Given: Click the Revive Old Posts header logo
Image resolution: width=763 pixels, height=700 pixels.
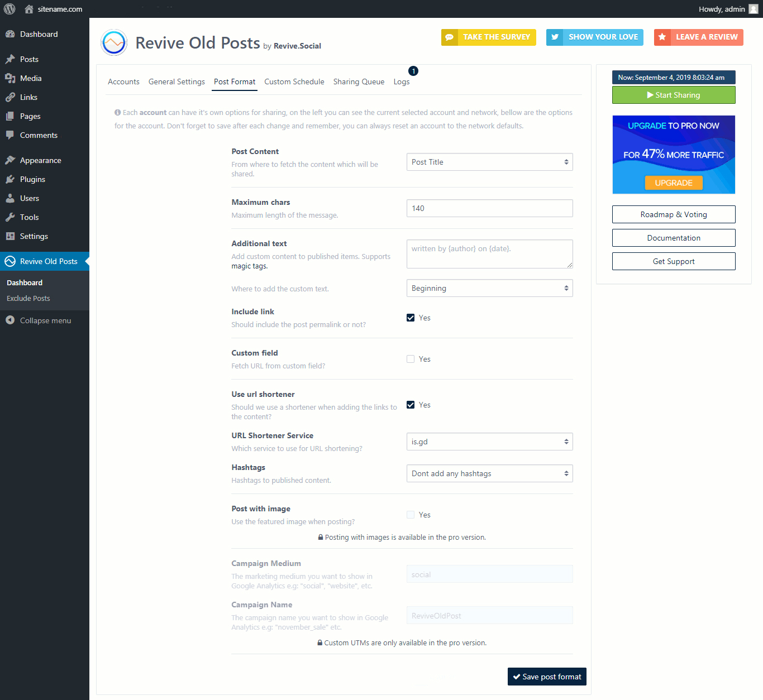Looking at the screenshot, I should click(x=114, y=42).
